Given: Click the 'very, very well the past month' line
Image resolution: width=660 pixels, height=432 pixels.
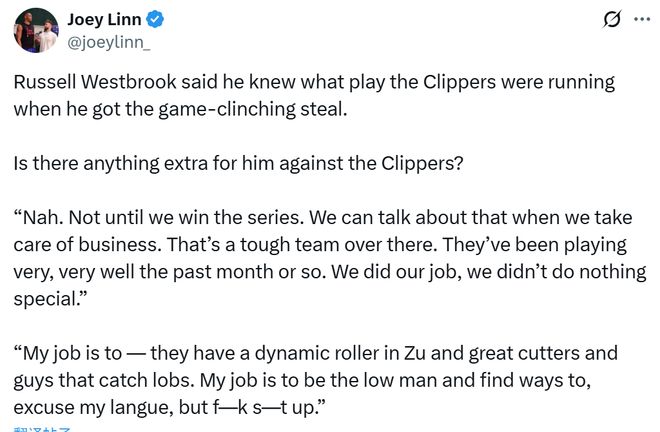Looking at the screenshot, I should [x=330, y=272].
